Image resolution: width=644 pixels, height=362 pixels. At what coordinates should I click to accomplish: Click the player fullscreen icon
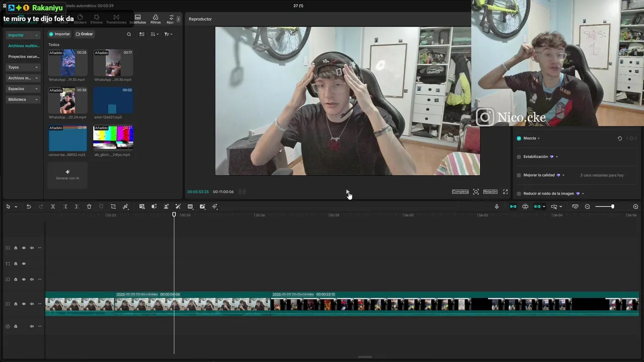coord(506,192)
